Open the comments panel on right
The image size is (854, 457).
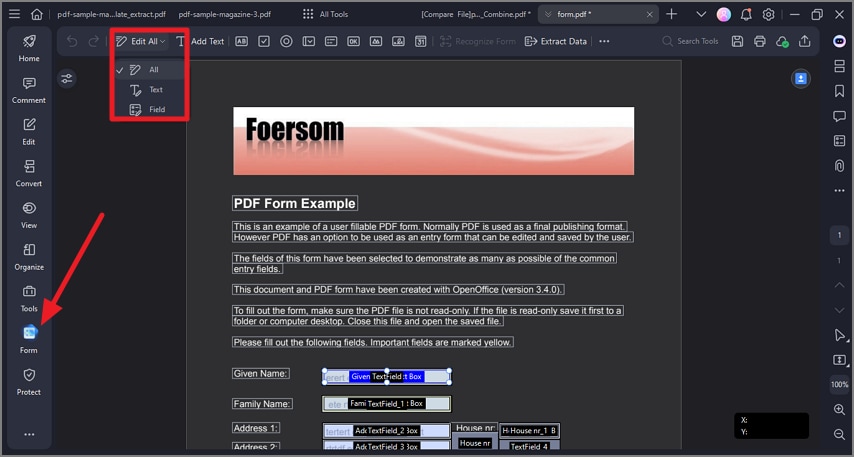coord(839,116)
